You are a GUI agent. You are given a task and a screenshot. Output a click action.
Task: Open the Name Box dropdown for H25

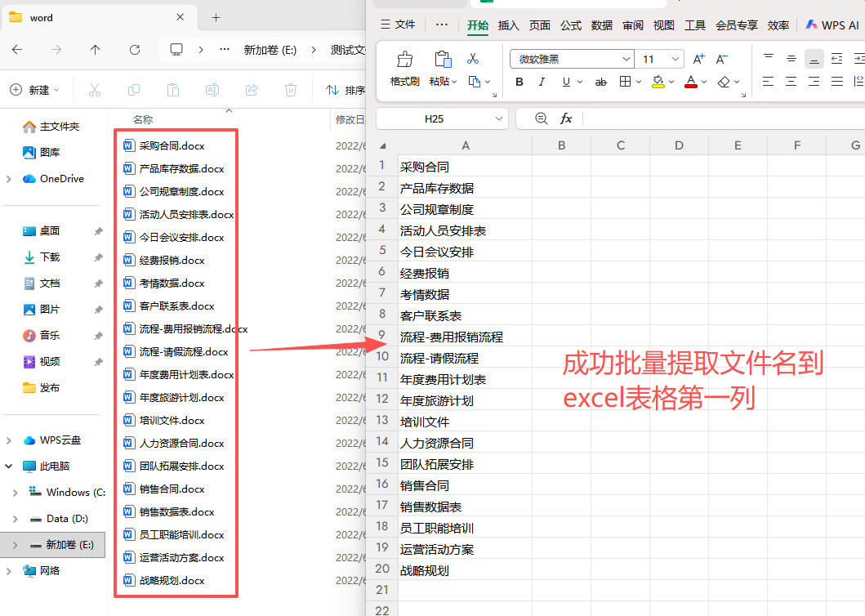coord(498,118)
